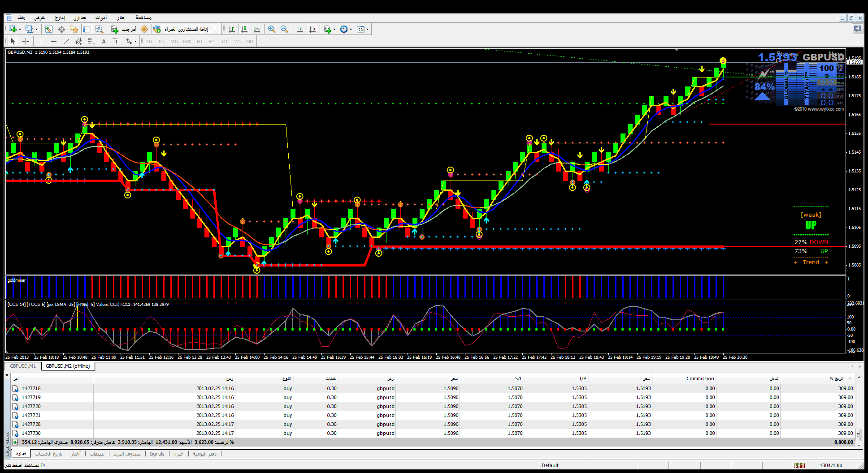Expand the Indicators list dropdown arrow
Image resolution: width=868 pixels, height=473 pixels.
click(x=334, y=30)
